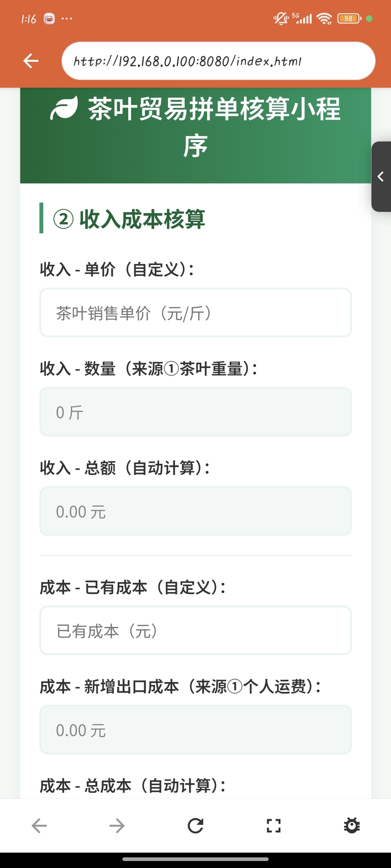391x868 pixels.
Task: Tap the notification app icon beside the clock
Action: click(x=49, y=19)
